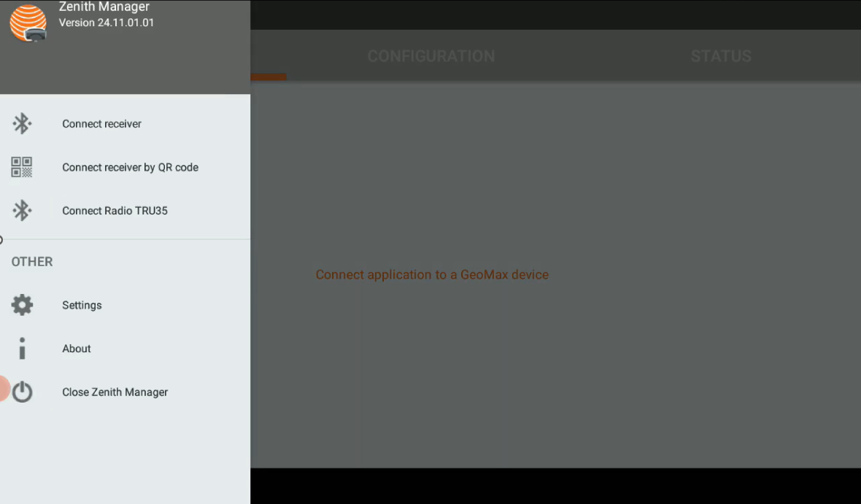
Task: Select Connect Radio TRU35 option
Action: tap(115, 211)
